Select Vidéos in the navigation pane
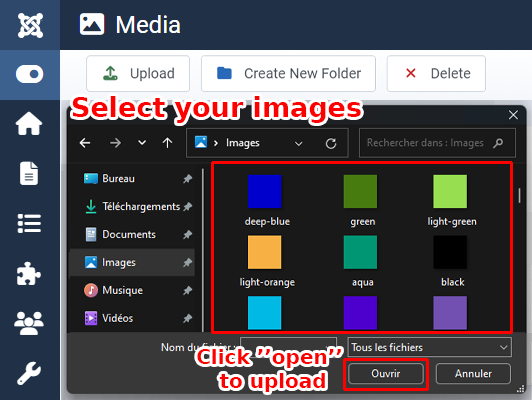Viewport: 532px width, 400px height. pyautogui.click(x=132, y=318)
